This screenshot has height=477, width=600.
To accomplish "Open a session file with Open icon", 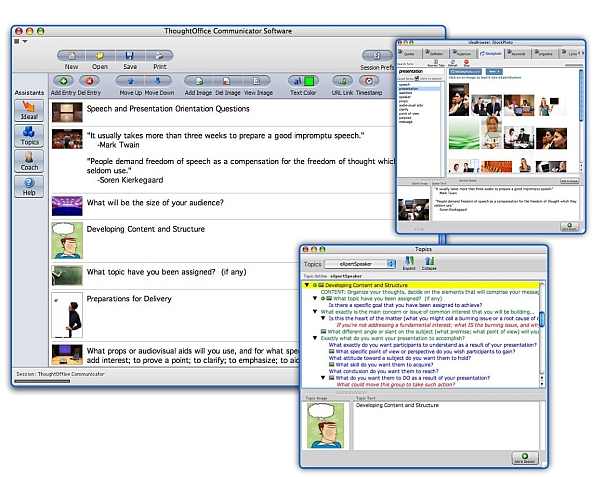I will (x=100, y=56).
